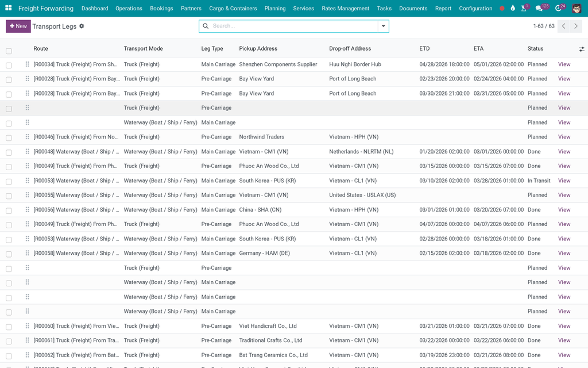Viewport: 588px width, 368px height.
Task: Click View link for Northwind Traders row
Action: [x=564, y=137]
